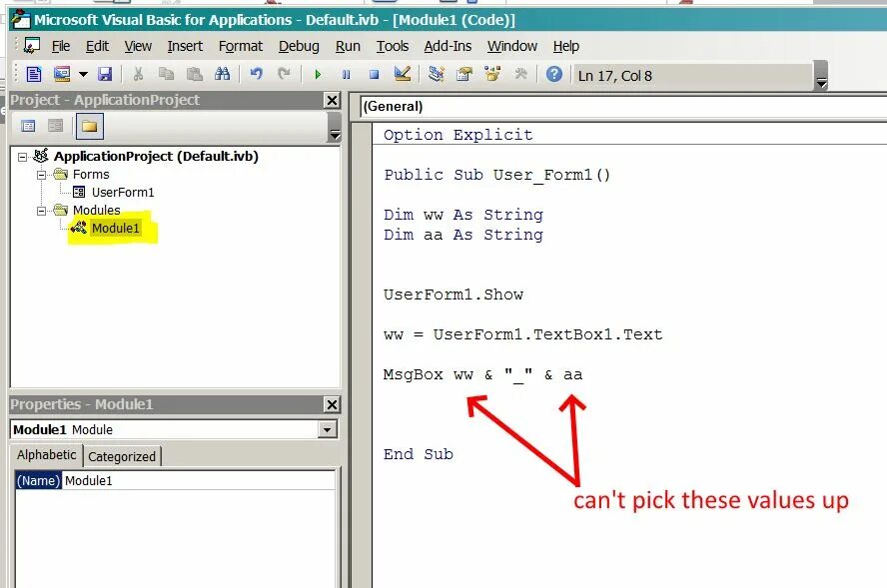The width and height of the screenshot is (887, 588).
Task: Click the Reset stop button
Action: point(374,74)
